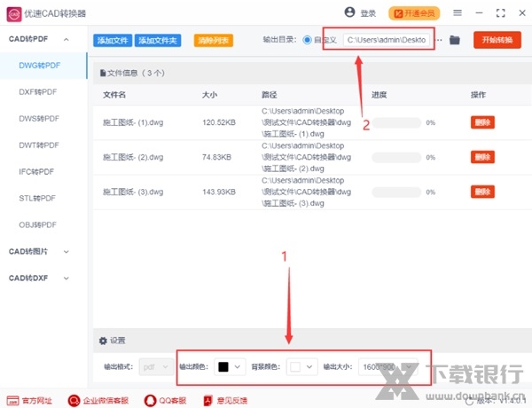The height and width of the screenshot is (408, 532).
Task: Open the official website icon link
Action: point(13,401)
